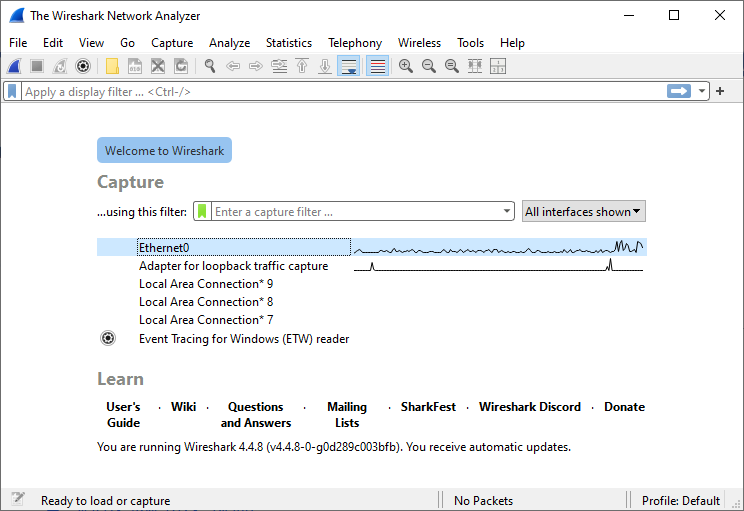
Task: Click loopback adapter traffic sparkline
Action: [x=499, y=266]
